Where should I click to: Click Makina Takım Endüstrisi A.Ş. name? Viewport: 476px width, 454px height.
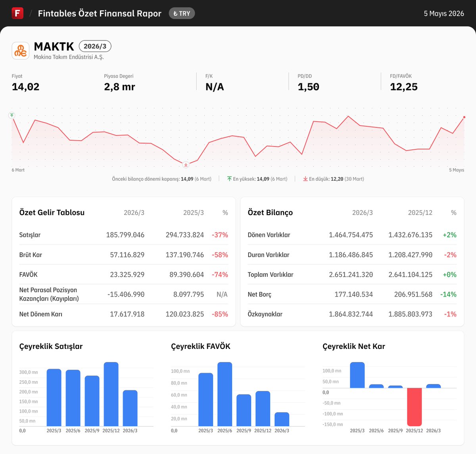click(x=69, y=57)
